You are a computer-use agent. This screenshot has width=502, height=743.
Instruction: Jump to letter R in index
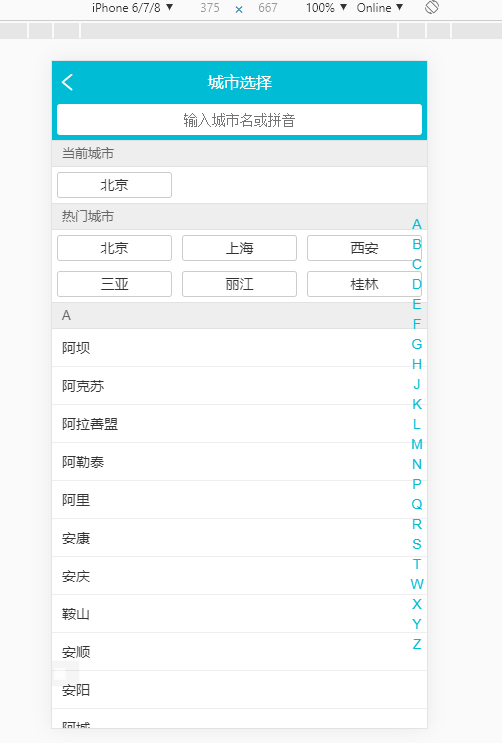pyautogui.click(x=417, y=524)
